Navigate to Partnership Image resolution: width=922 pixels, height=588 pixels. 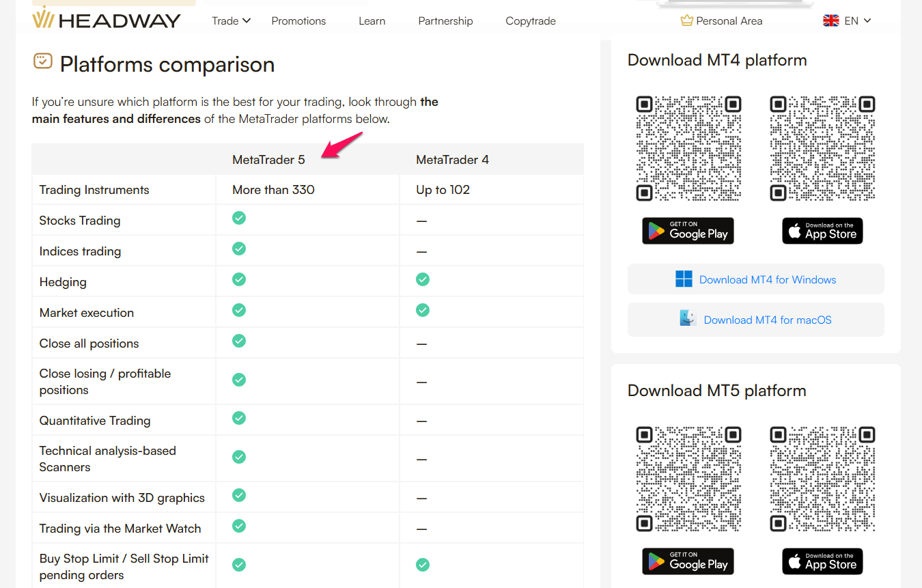[x=445, y=21]
